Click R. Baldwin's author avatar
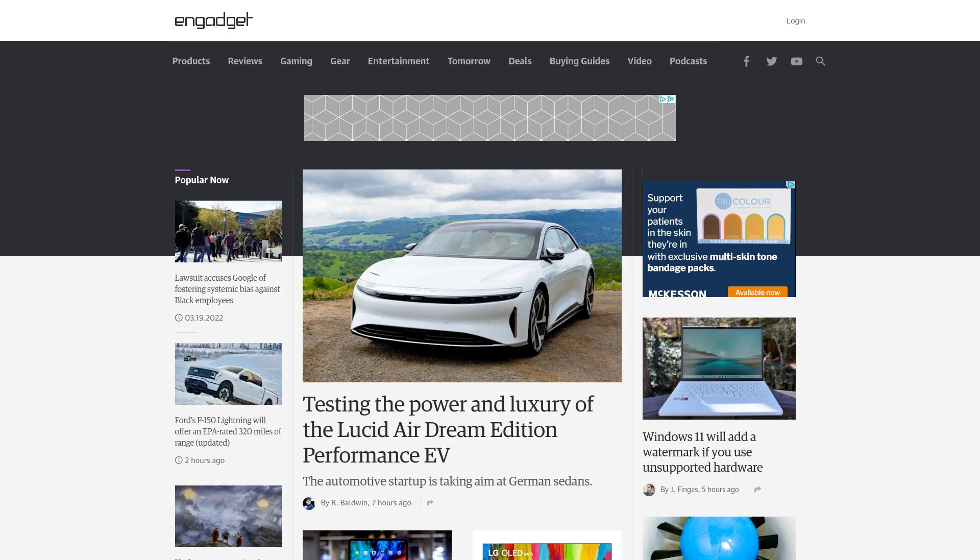 tap(309, 503)
